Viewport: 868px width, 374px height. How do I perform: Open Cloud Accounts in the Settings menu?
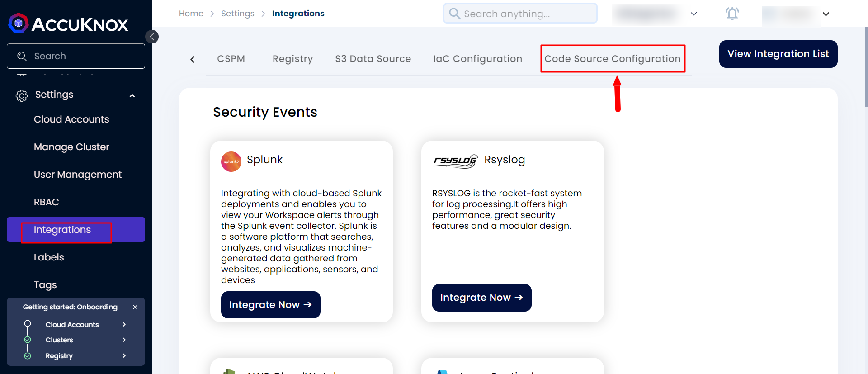click(x=71, y=119)
